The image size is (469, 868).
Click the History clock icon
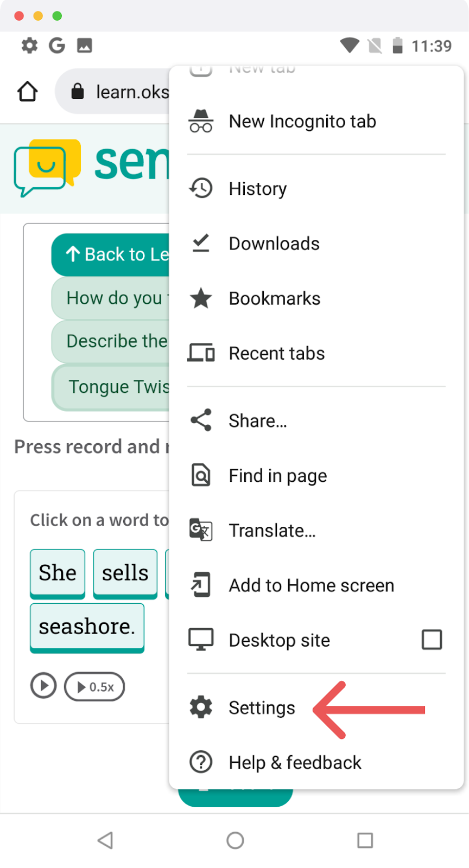(201, 188)
